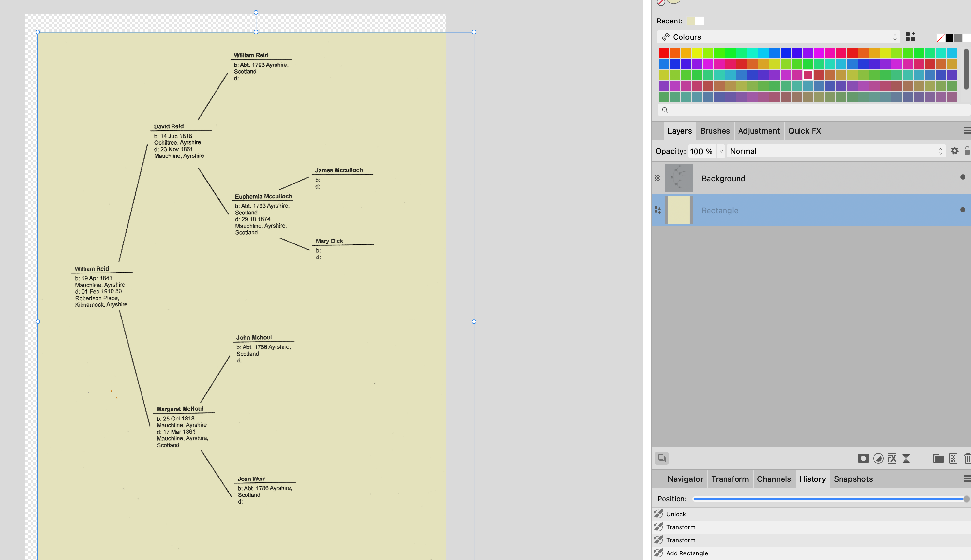Pick the beige recent colour swatch
Viewport: 971px width, 560px height.
point(691,21)
